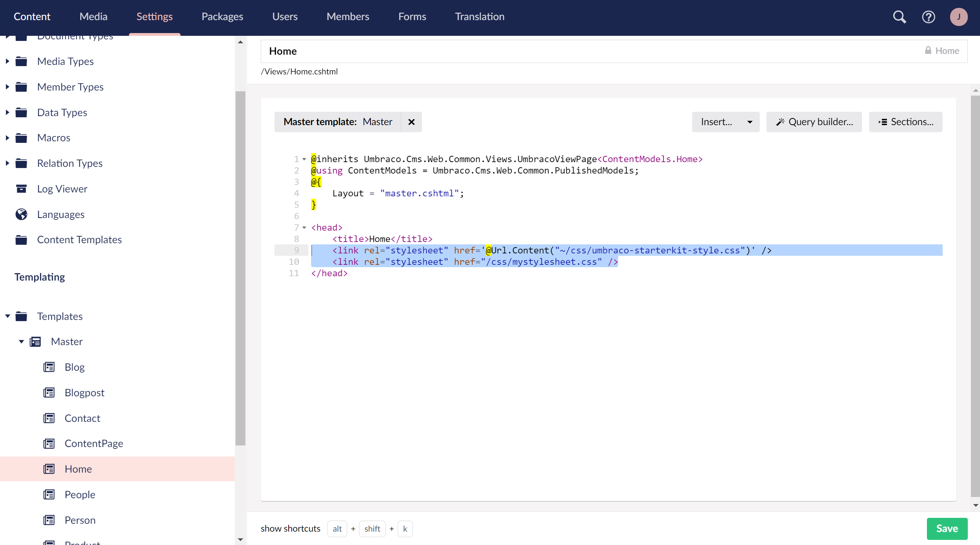Screen dimensions: 980x545
Task: Click the Log Viewer box icon
Action: click(21, 189)
